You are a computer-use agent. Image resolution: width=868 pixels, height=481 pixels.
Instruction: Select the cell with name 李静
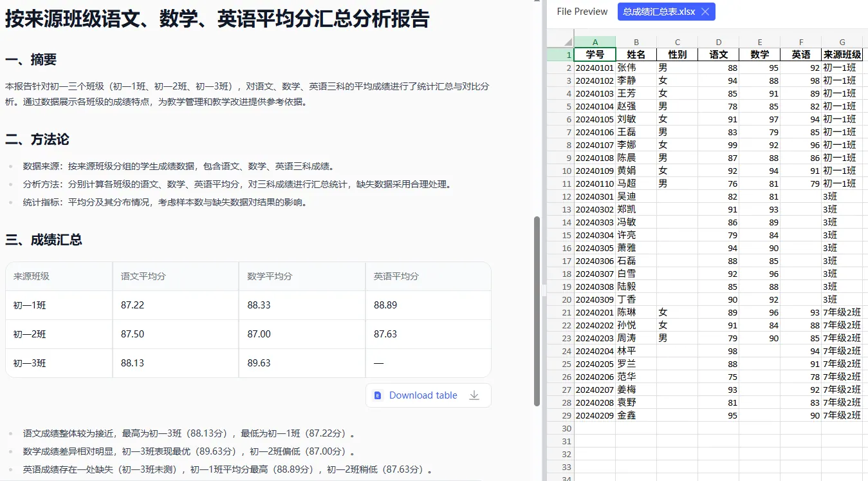636,80
